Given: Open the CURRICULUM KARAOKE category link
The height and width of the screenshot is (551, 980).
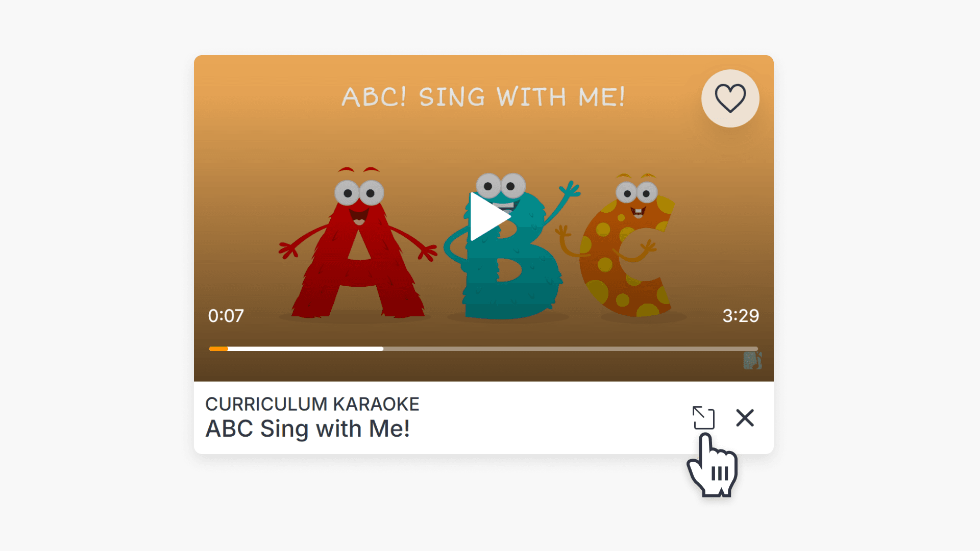Looking at the screenshot, I should pos(312,404).
